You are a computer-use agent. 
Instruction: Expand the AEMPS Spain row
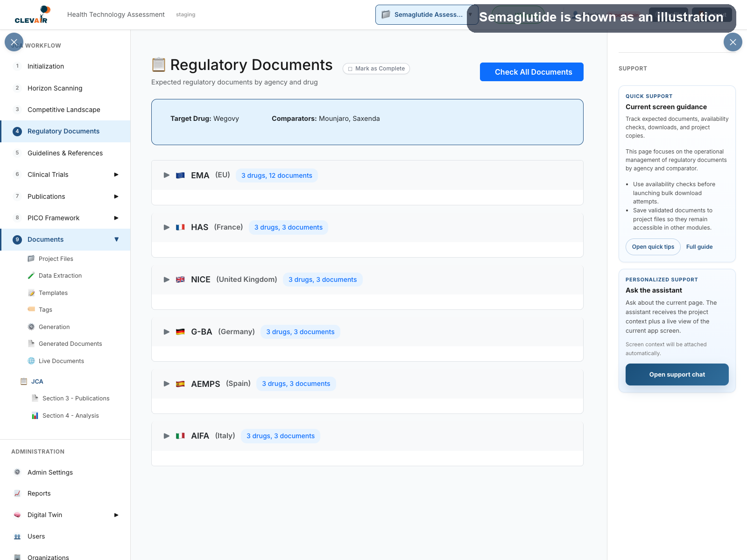click(x=167, y=384)
